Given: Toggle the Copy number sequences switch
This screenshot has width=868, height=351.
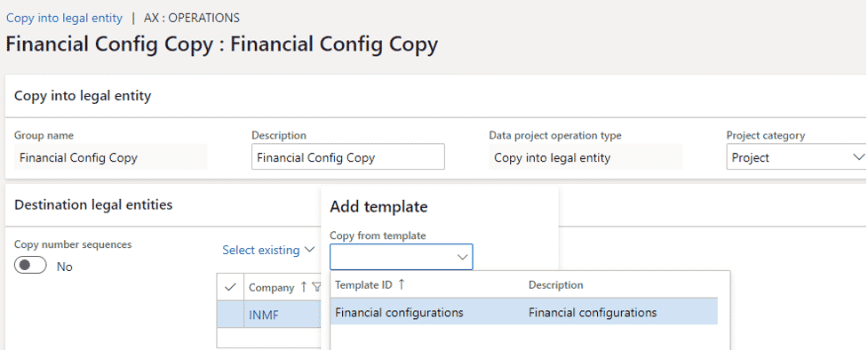Looking at the screenshot, I should tap(30, 267).
